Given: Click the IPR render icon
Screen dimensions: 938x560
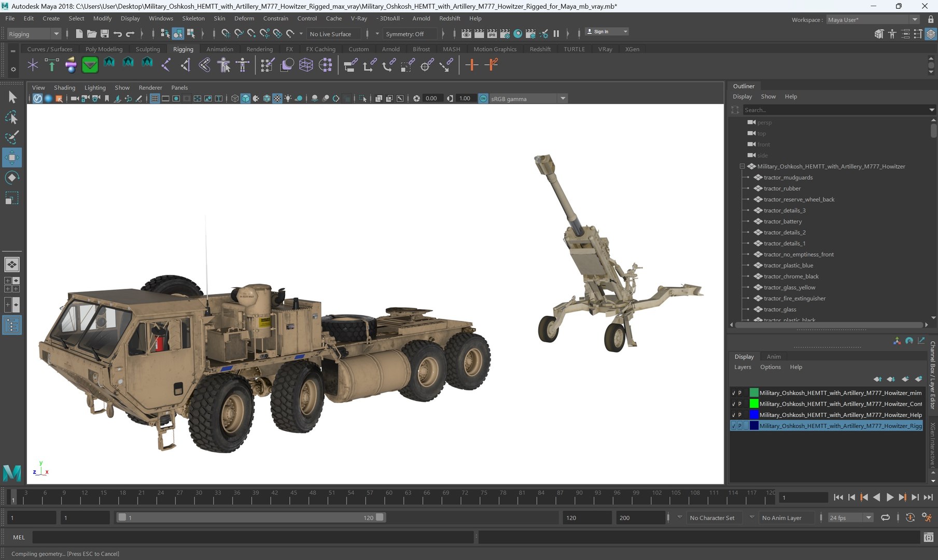Looking at the screenshot, I should (492, 34).
